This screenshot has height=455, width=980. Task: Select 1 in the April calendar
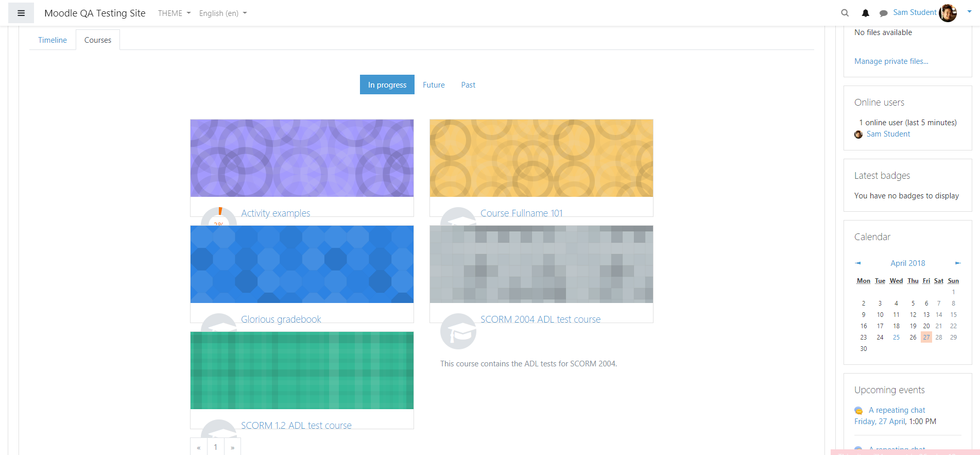coord(954,292)
